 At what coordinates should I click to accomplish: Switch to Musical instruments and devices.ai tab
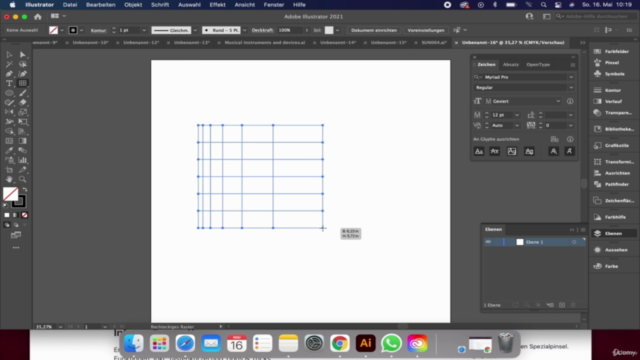(265, 42)
